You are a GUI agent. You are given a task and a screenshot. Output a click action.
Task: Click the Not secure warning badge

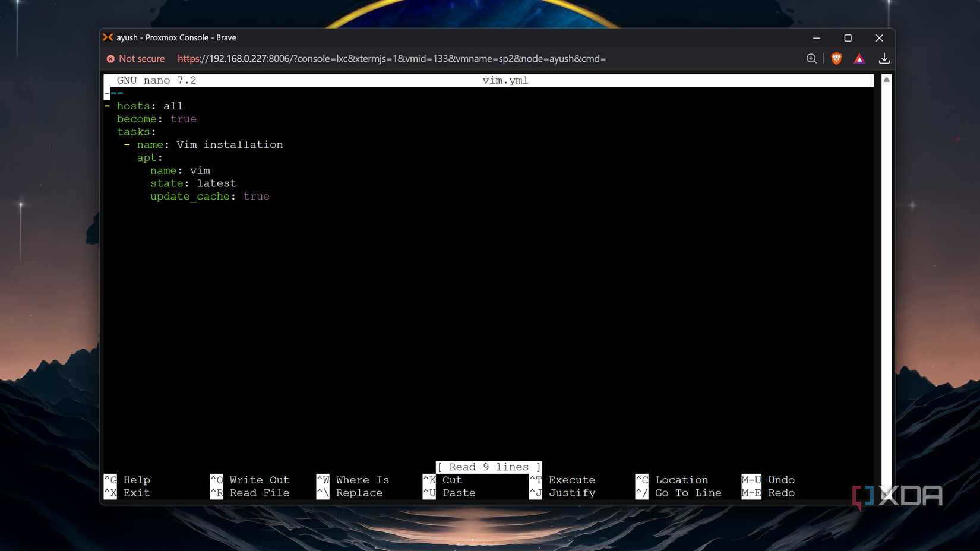135,59
